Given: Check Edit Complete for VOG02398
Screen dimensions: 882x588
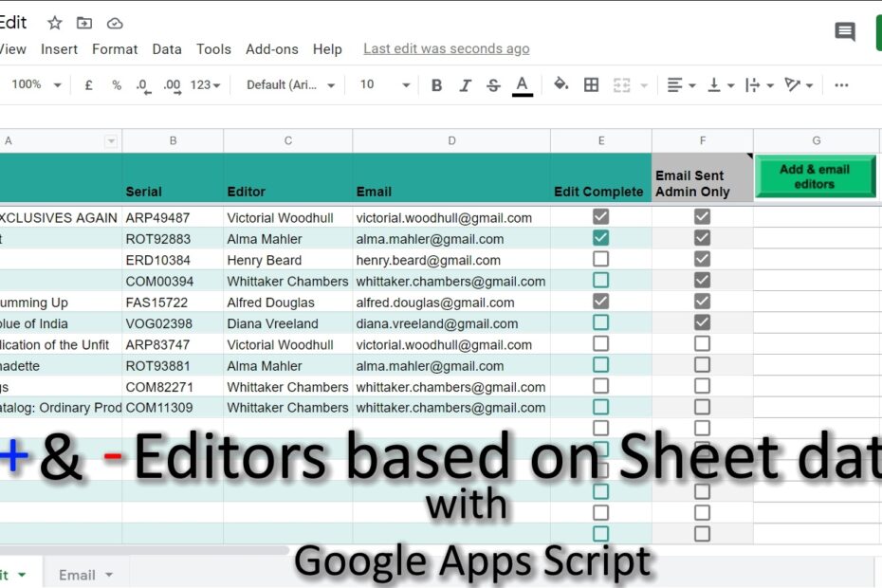Looking at the screenshot, I should [600, 322].
